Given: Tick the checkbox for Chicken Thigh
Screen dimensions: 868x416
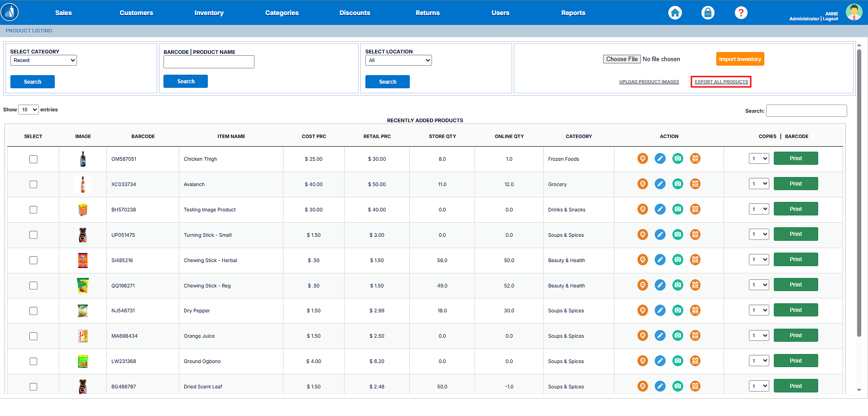Looking at the screenshot, I should [x=34, y=159].
